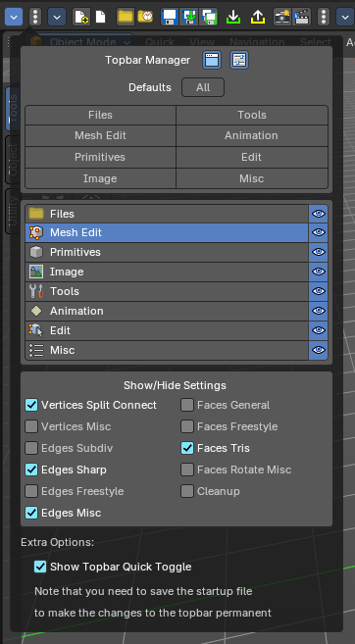This screenshot has height=644, width=355.
Task: Toggle the eye for Edit row
Action: 319,330
